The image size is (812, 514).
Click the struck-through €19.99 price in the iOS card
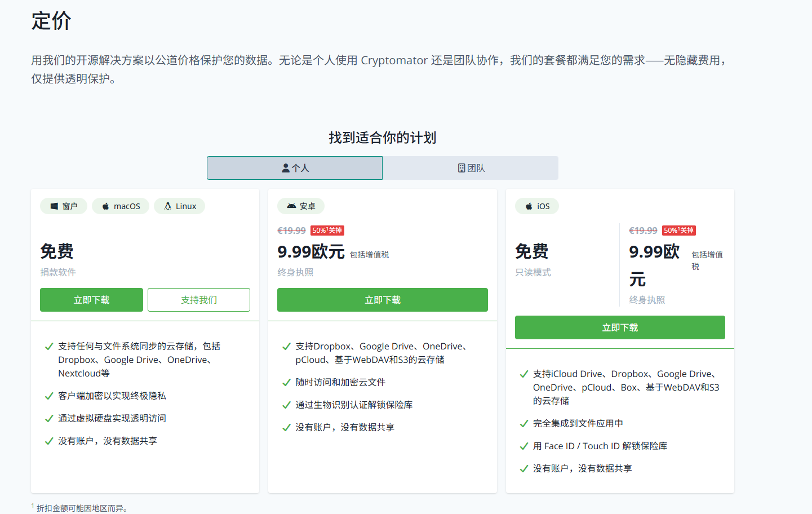click(643, 231)
